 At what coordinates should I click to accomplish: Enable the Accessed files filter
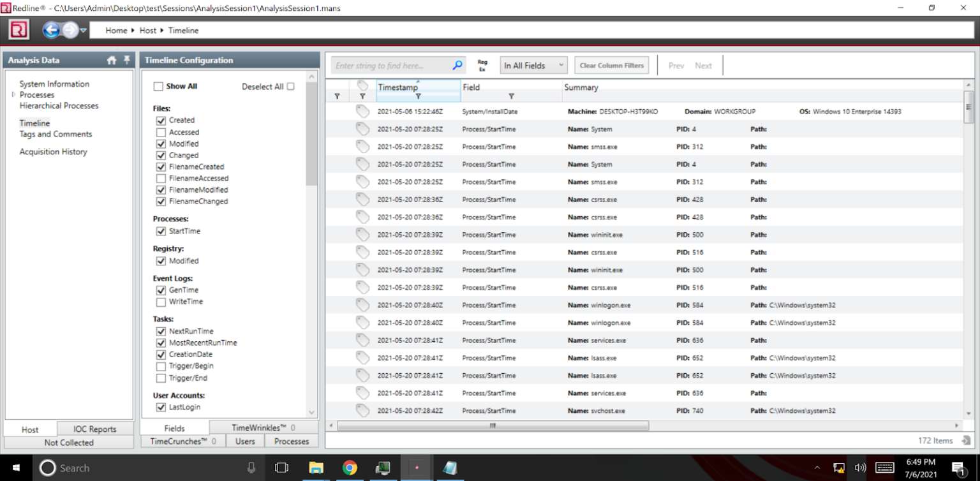tap(161, 132)
